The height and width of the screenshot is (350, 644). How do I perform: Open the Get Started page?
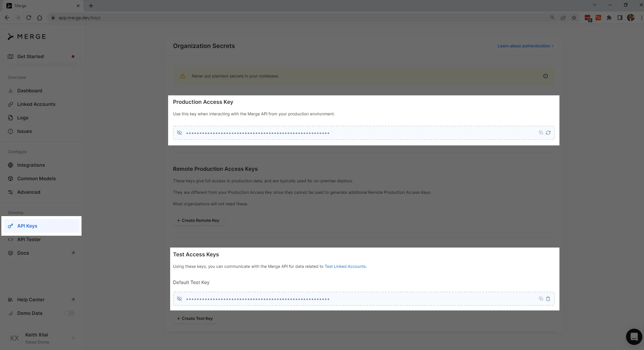pos(41,56)
